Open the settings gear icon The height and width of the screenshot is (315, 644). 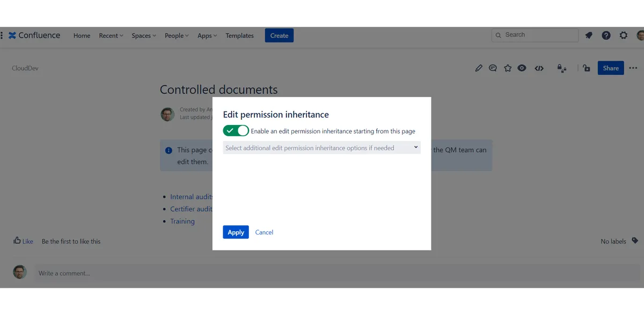tap(623, 35)
